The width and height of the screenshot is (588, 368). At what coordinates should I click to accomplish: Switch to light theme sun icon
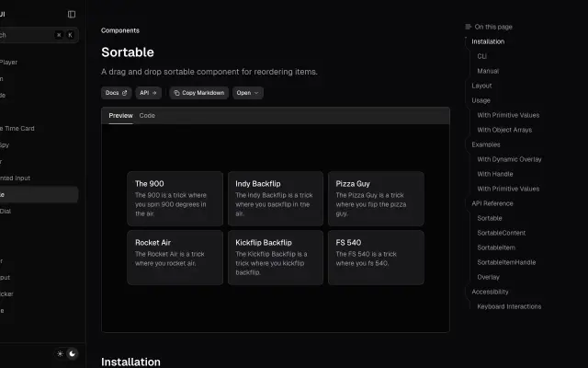point(60,353)
